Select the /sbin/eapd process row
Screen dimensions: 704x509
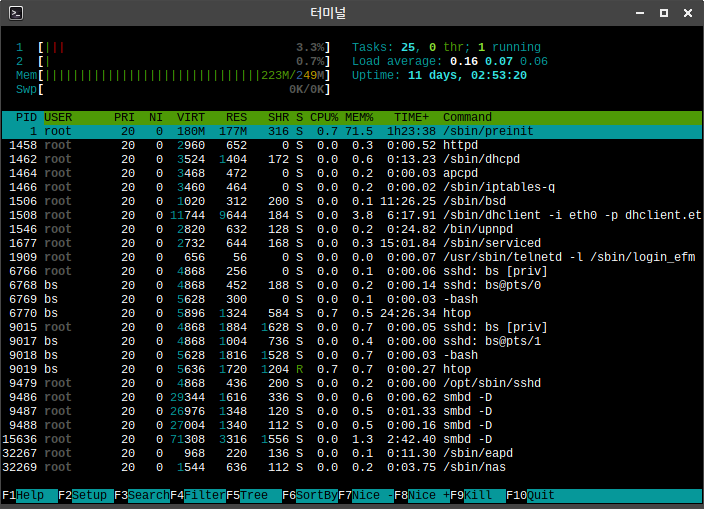click(352, 453)
